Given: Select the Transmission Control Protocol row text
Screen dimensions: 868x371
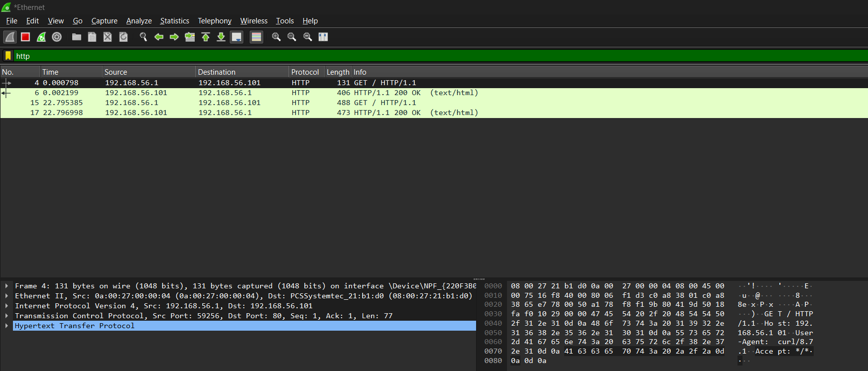Looking at the screenshot, I should click(204, 316).
